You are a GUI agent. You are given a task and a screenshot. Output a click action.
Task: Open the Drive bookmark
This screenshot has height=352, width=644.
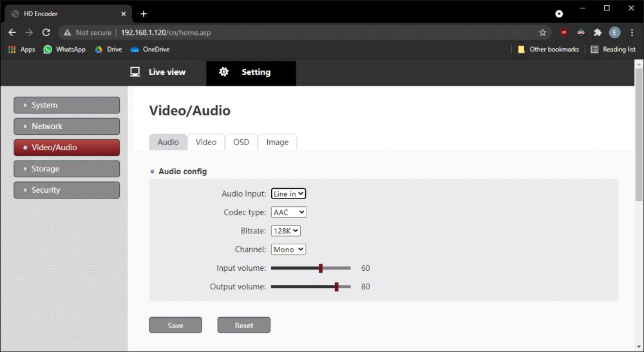[x=108, y=50]
